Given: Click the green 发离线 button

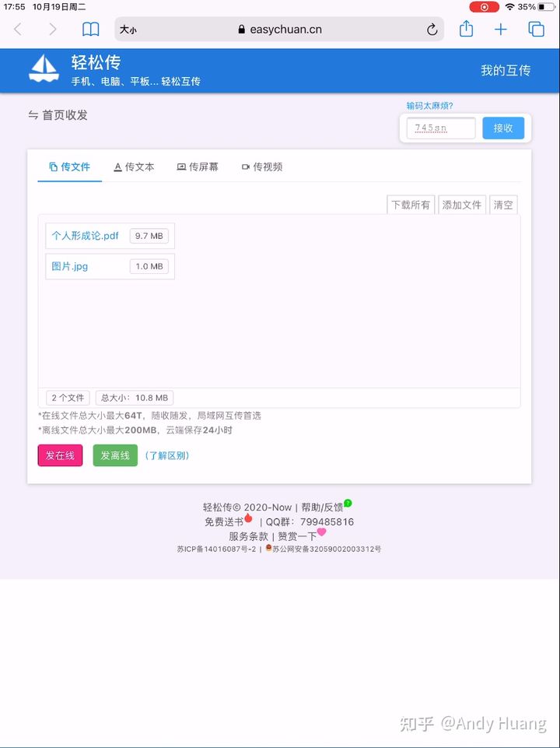Looking at the screenshot, I should click(115, 455).
